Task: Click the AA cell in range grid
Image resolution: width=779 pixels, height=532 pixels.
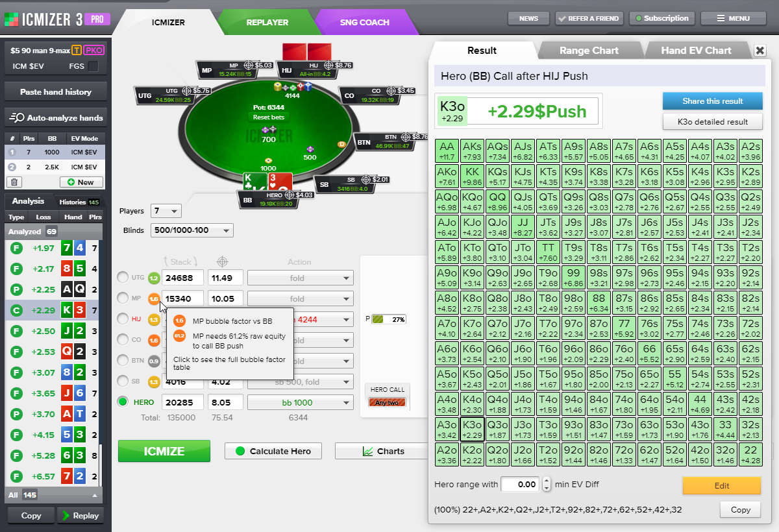Action: [447, 151]
